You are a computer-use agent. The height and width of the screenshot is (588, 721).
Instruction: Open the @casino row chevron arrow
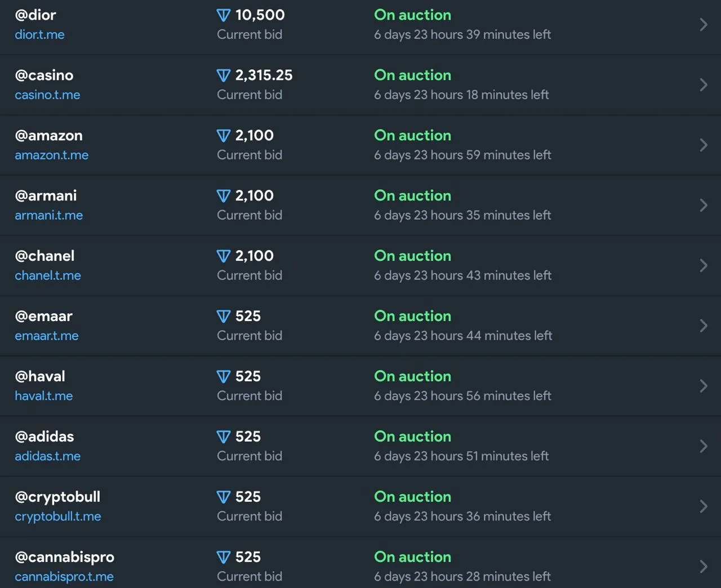pyautogui.click(x=704, y=85)
